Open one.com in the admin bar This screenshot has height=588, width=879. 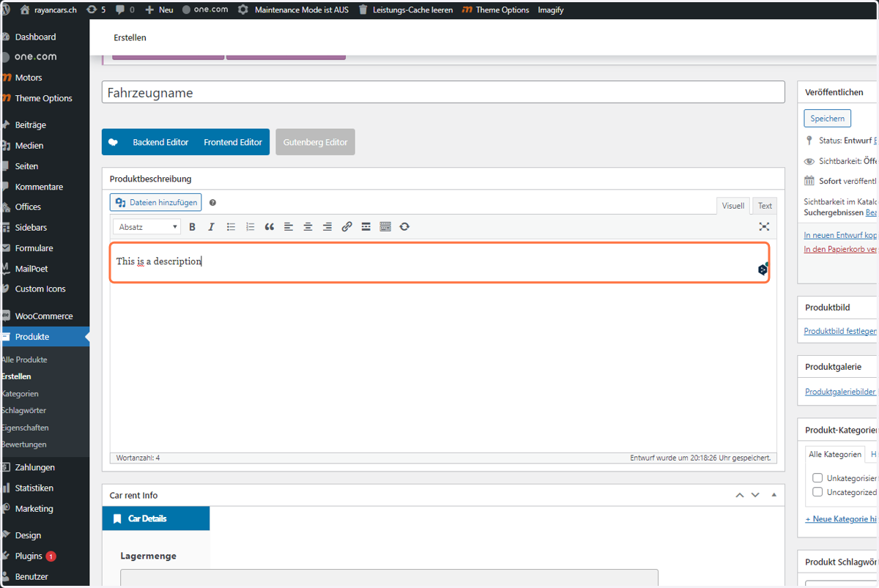[x=205, y=10]
